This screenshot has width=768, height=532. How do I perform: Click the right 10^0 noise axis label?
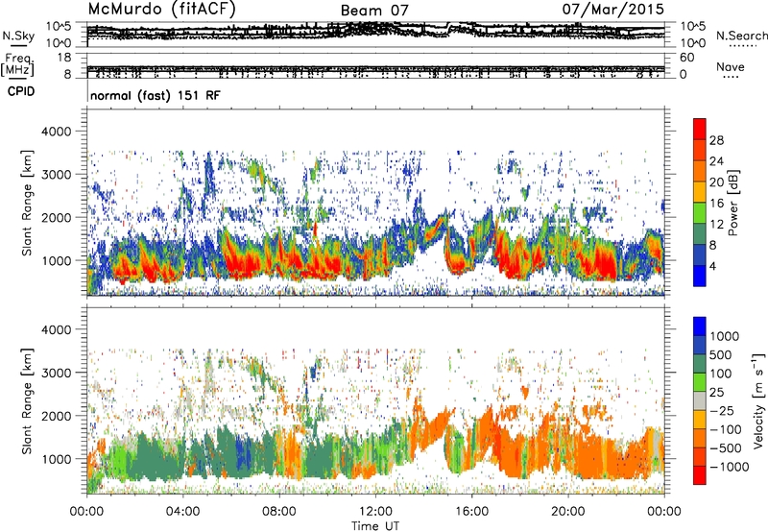coord(693,43)
